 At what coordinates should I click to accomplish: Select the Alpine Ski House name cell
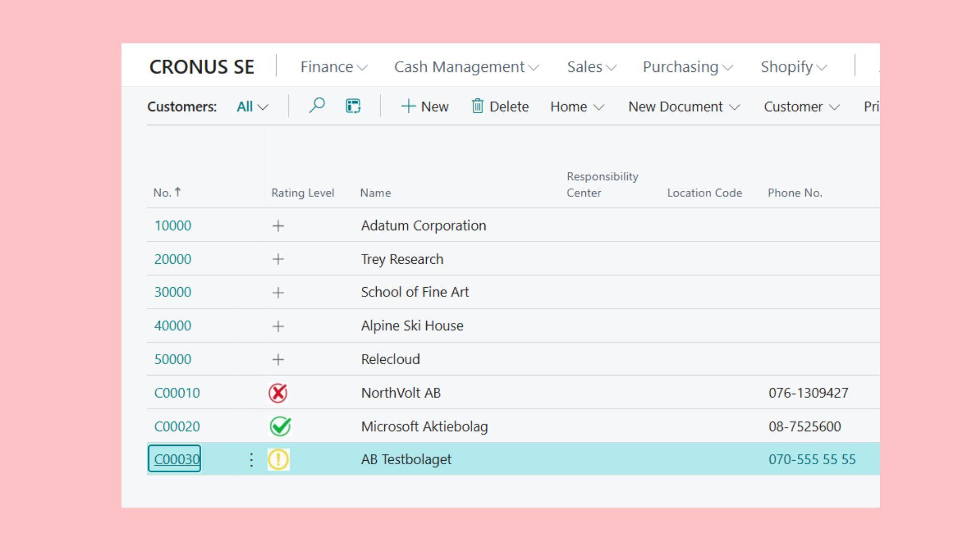click(412, 325)
